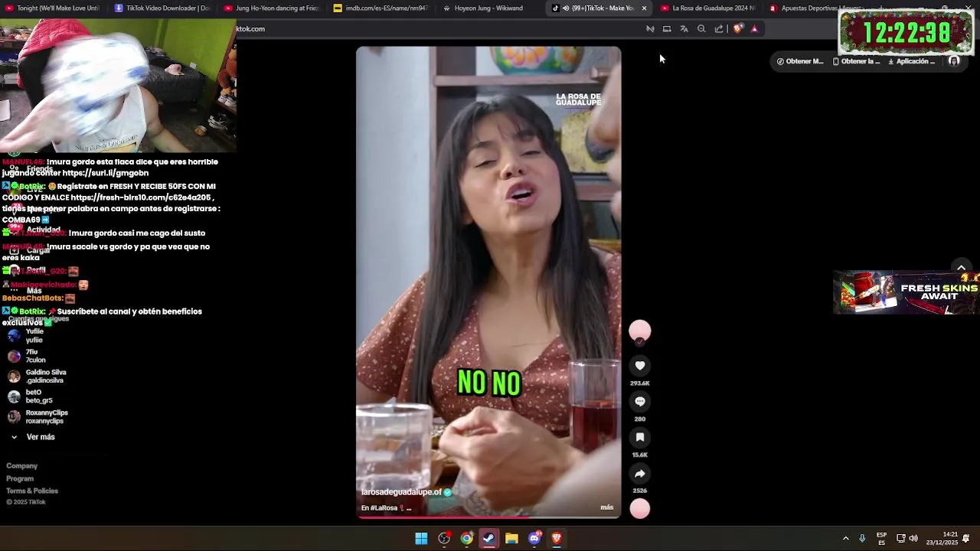Open Brave Shields lion icon

tap(738, 29)
